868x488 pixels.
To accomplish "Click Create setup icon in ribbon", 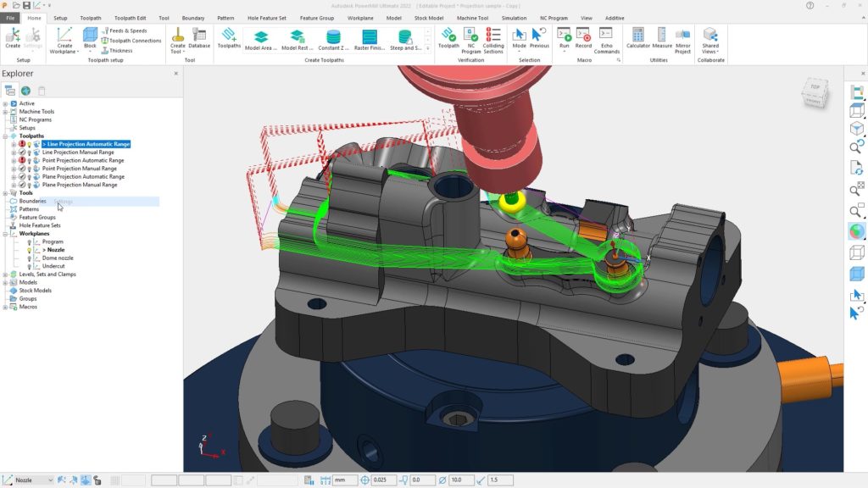I will 13,37.
